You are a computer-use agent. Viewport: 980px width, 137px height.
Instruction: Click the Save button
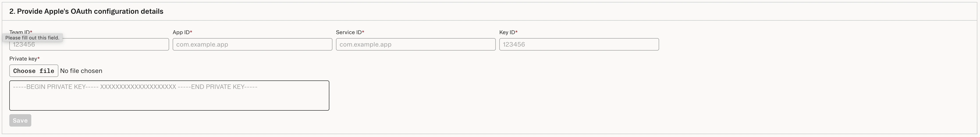(20, 120)
